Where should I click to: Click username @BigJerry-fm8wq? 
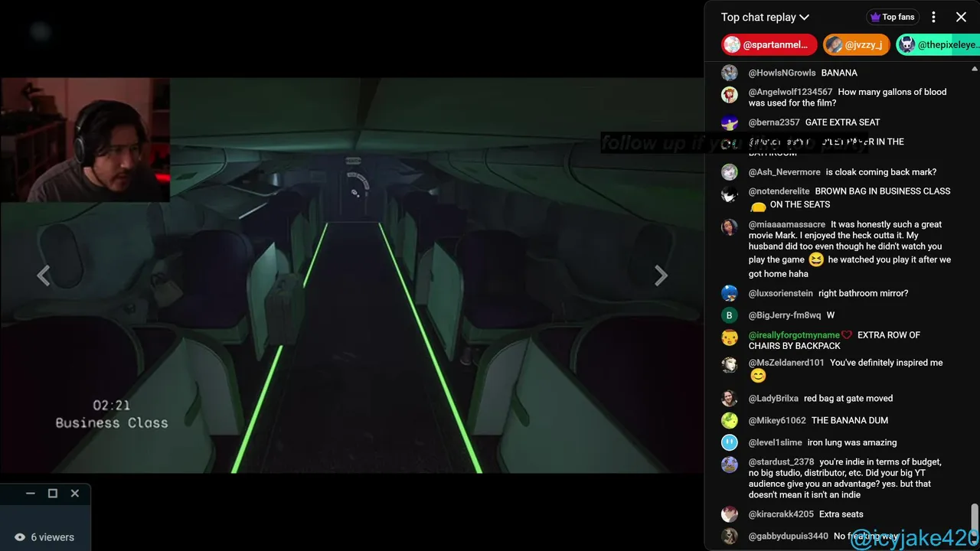click(x=785, y=315)
